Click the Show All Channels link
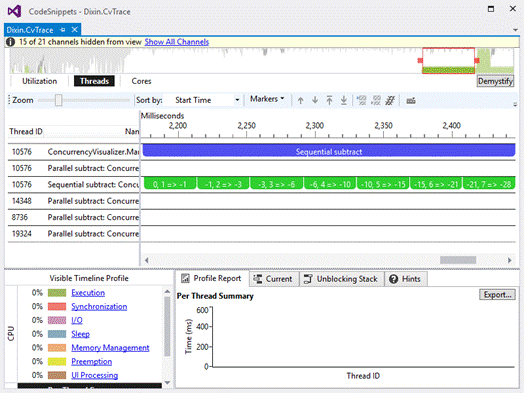This screenshot has width=524, height=393. pyautogui.click(x=176, y=42)
